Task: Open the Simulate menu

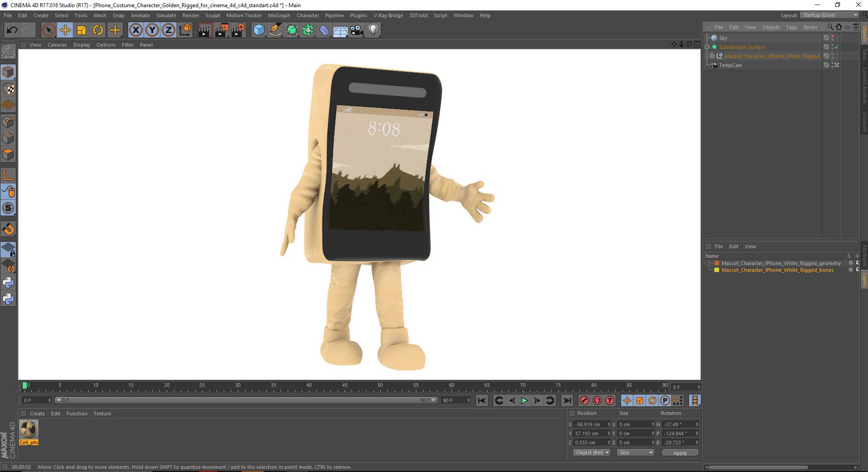Action: 166,15
